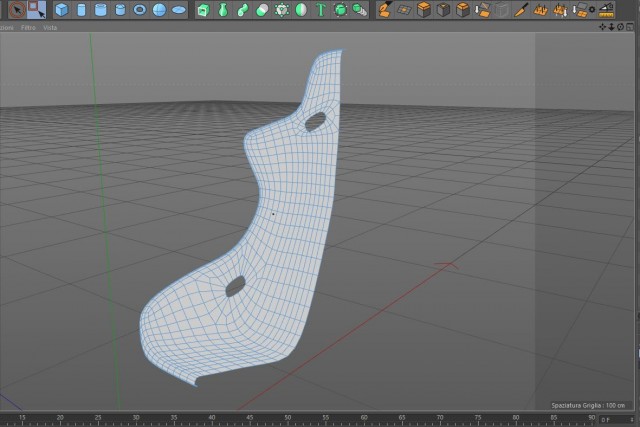Add a Torus primitive
The image size is (640, 427).
[140, 10]
